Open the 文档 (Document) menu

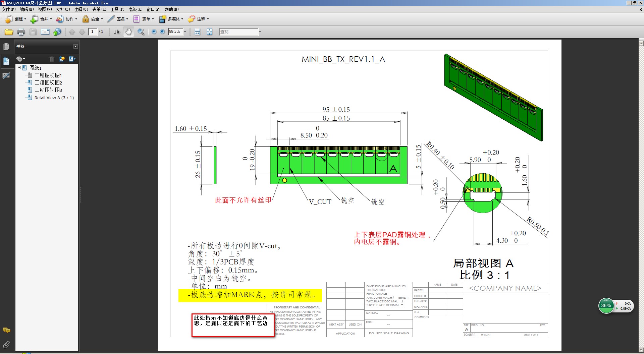pos(63,9)
